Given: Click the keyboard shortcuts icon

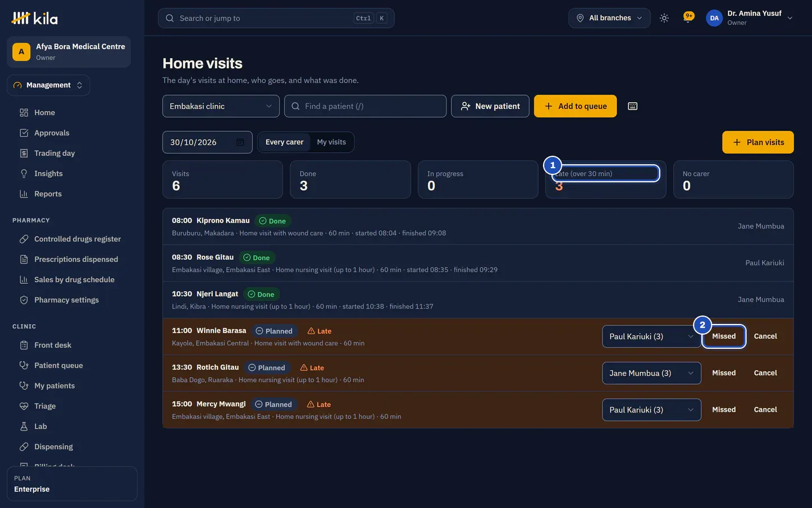Looking at the screenshot, I should (633, 106).
